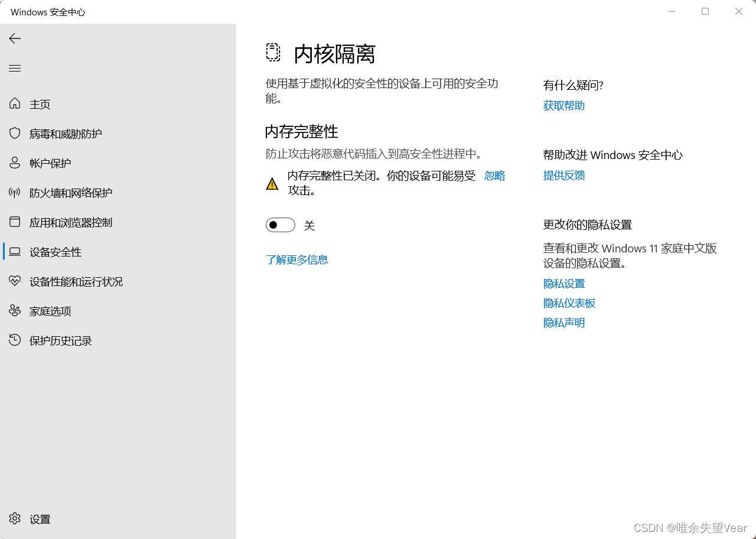Click the gear icon for 设置

click(x=15, y=519)
